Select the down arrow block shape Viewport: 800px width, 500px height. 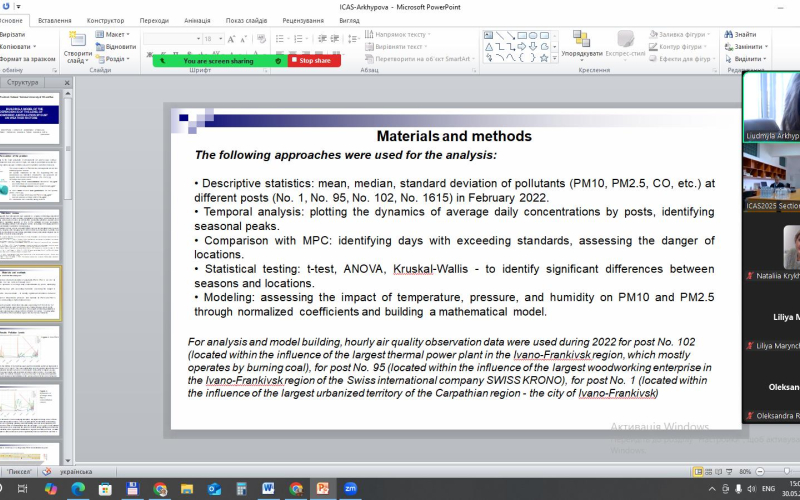(x=533, y=46)
